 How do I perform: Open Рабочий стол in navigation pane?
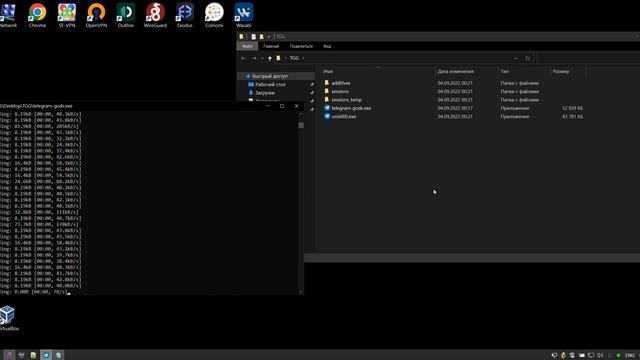click(270, 84)
